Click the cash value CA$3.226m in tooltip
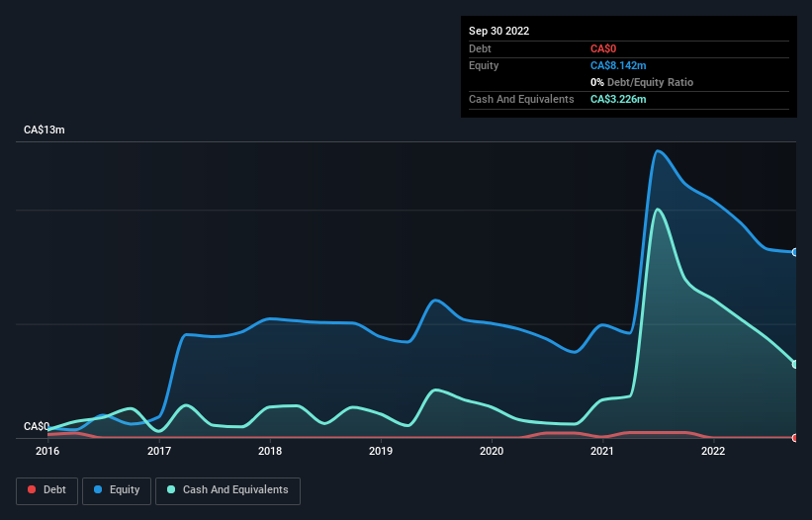 [x=618, y=99]
